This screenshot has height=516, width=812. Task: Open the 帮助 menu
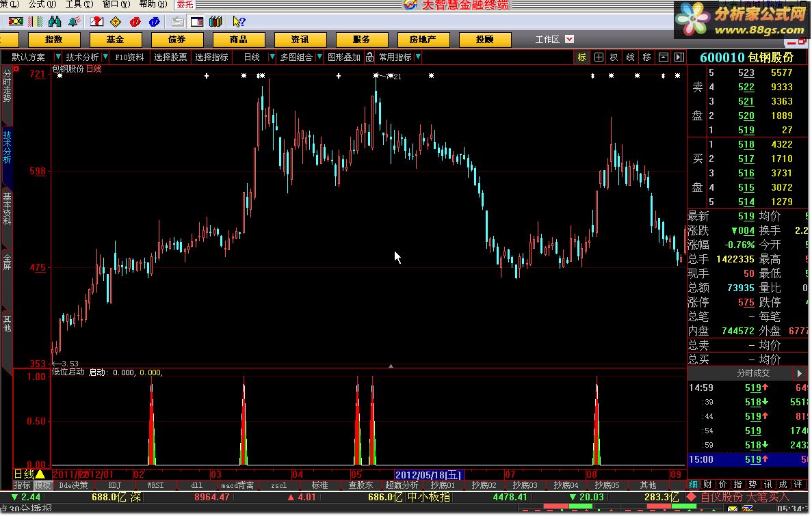[x=153, y=4]
